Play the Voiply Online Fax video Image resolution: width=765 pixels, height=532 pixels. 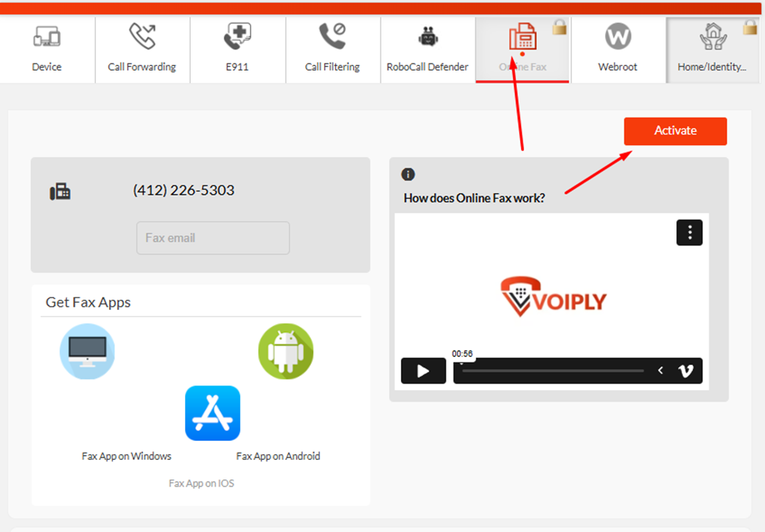(424, 371)
